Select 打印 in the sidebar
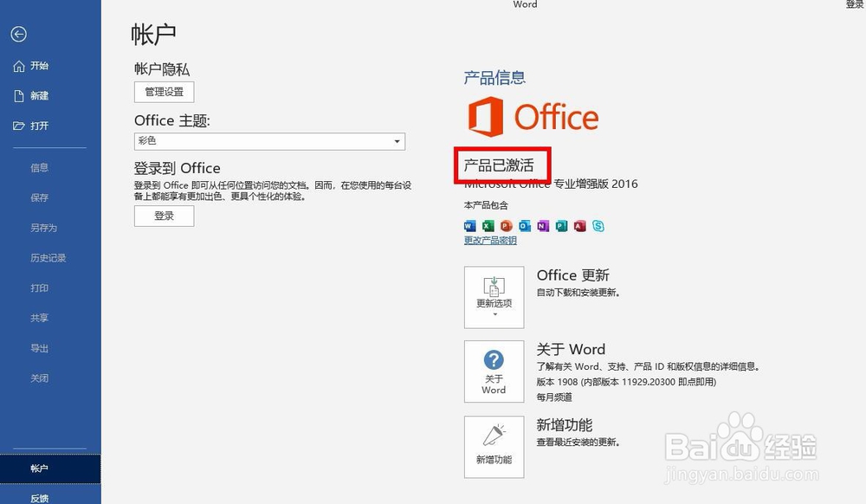866x504 pixels. pyautogui.click(x=39, y=288)
